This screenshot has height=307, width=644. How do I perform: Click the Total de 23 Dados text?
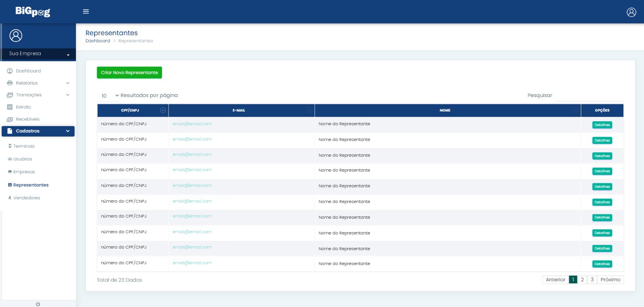point(119,280)
